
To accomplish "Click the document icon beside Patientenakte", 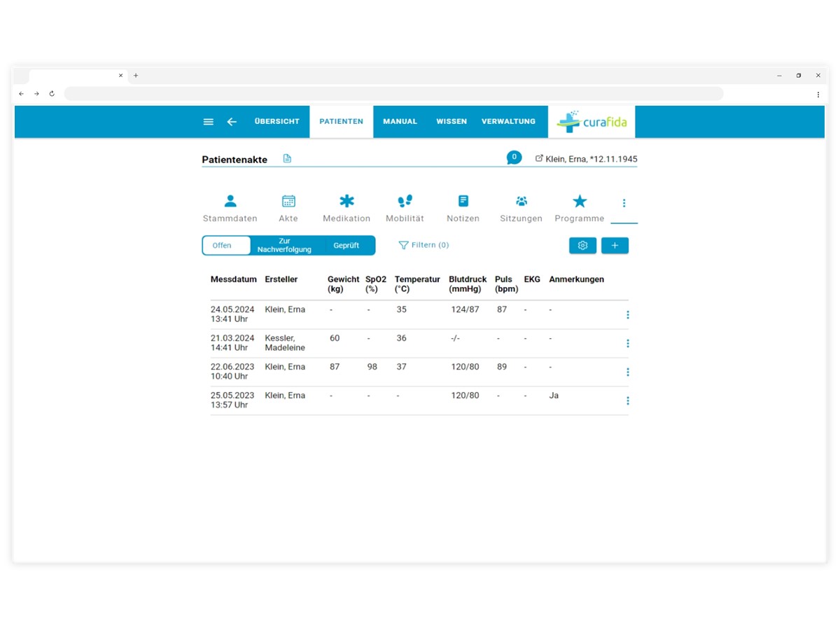I will [x=287, y=159].
